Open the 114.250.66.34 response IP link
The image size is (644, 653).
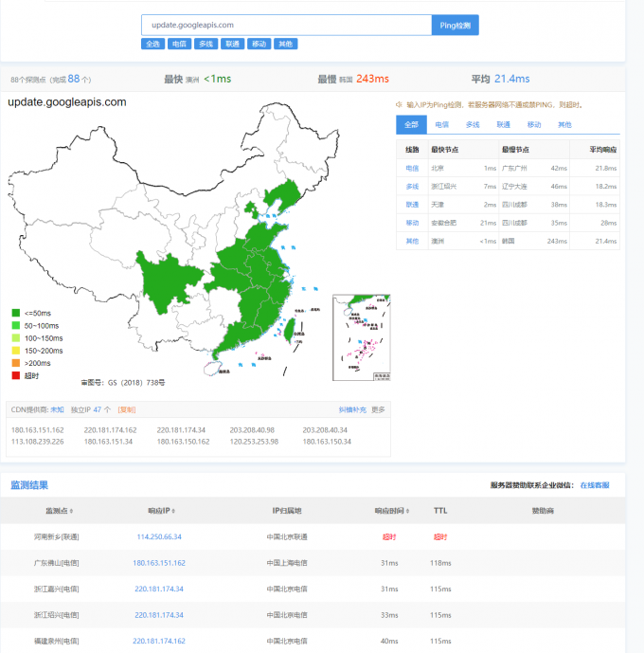[x=159, y=536]
